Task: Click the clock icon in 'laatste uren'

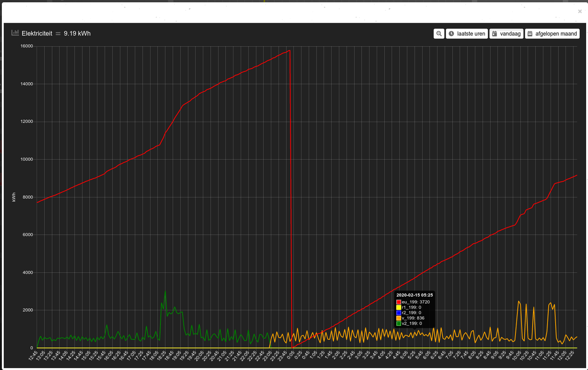Action: [451, 34]
